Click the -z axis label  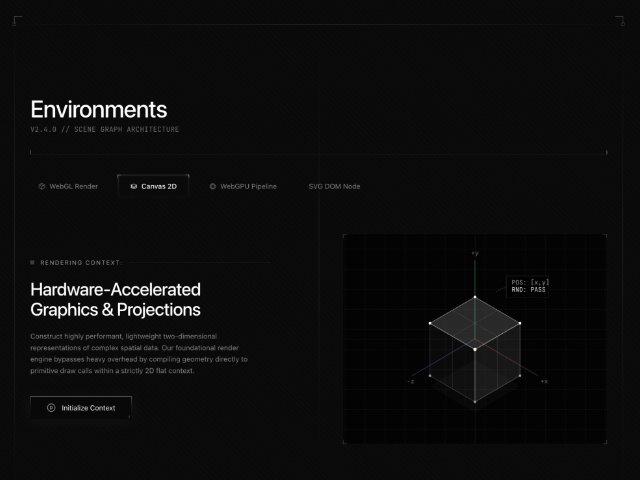click(410, 381)
